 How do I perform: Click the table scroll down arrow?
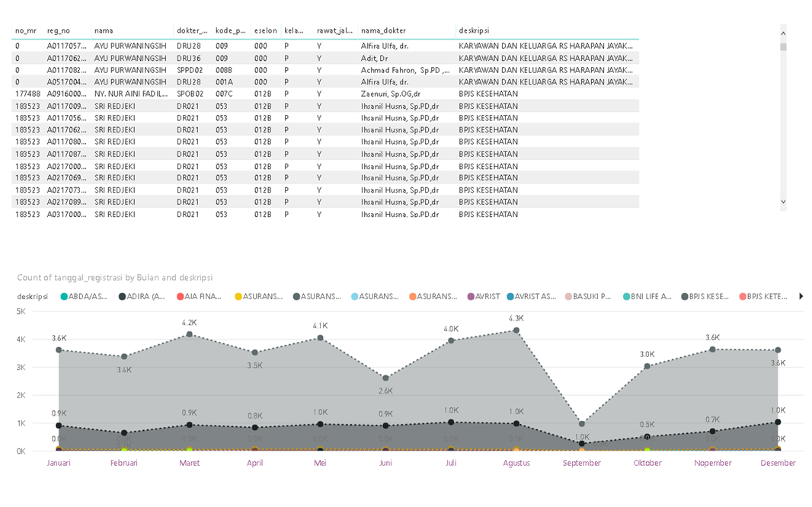[x=783, y=202]
